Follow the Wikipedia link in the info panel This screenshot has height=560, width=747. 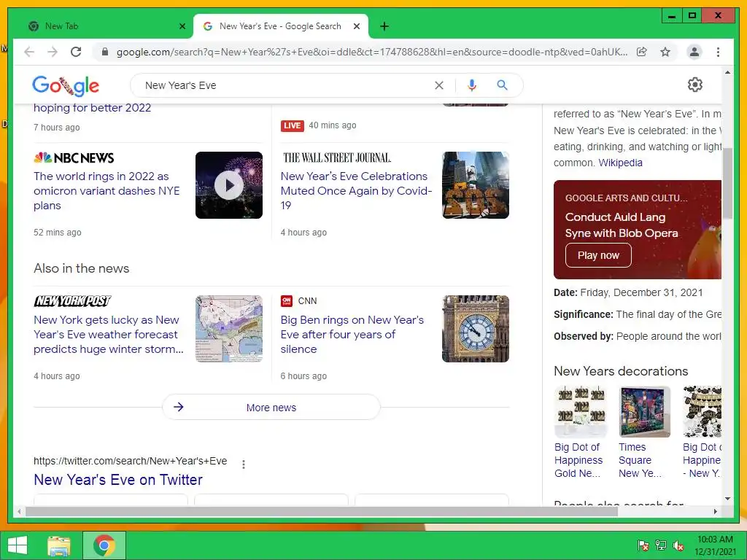(x=620, y=163)
